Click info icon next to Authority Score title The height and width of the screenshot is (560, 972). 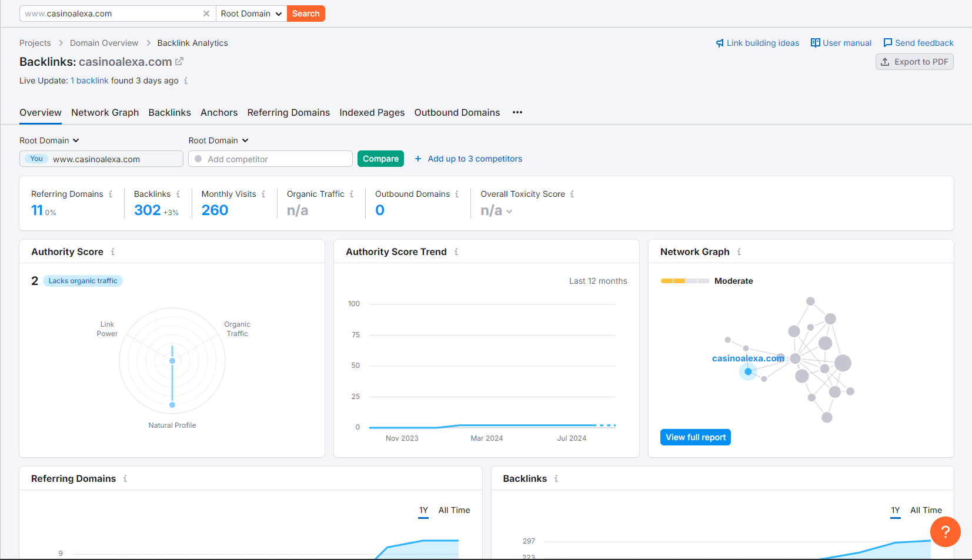(x=113, y=252)
